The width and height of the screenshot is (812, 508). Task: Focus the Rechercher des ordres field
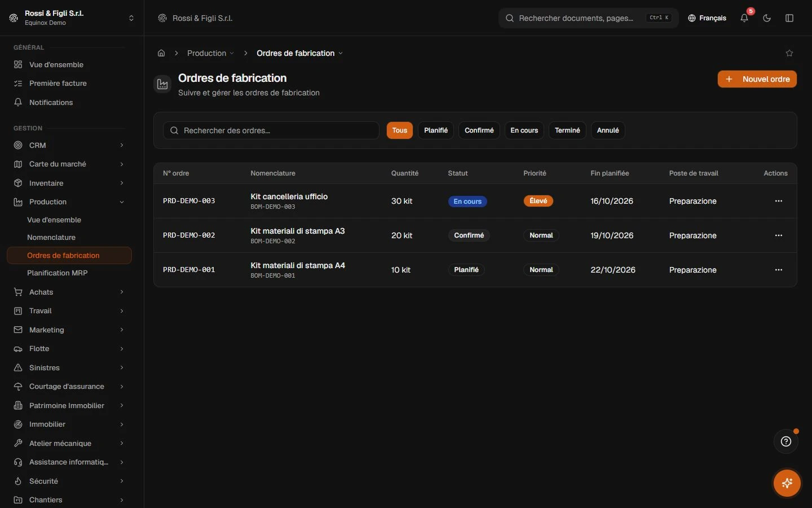point(271,130)
